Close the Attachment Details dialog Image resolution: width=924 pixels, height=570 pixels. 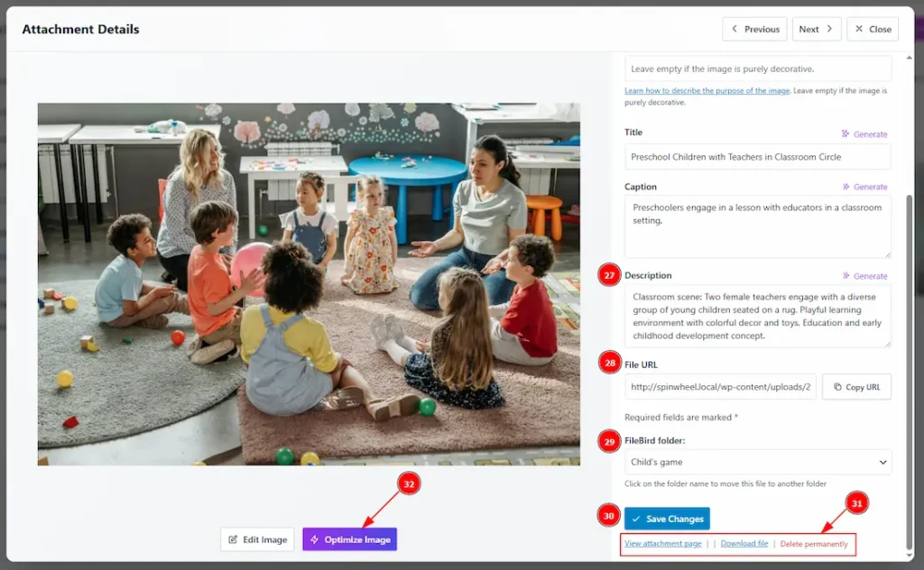click(x=873, y=29)
